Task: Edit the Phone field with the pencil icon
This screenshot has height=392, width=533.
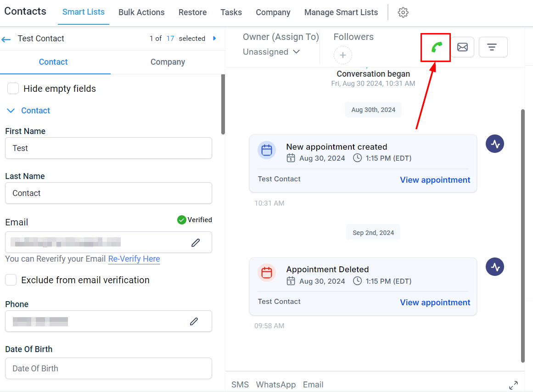Action: coord(194,321)
